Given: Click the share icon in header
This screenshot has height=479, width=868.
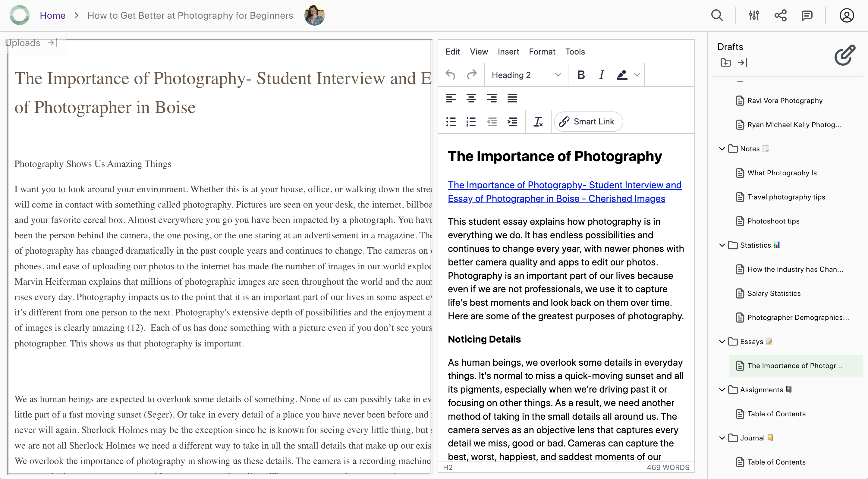Looking at the screenshot, I should tap(780, 15).
